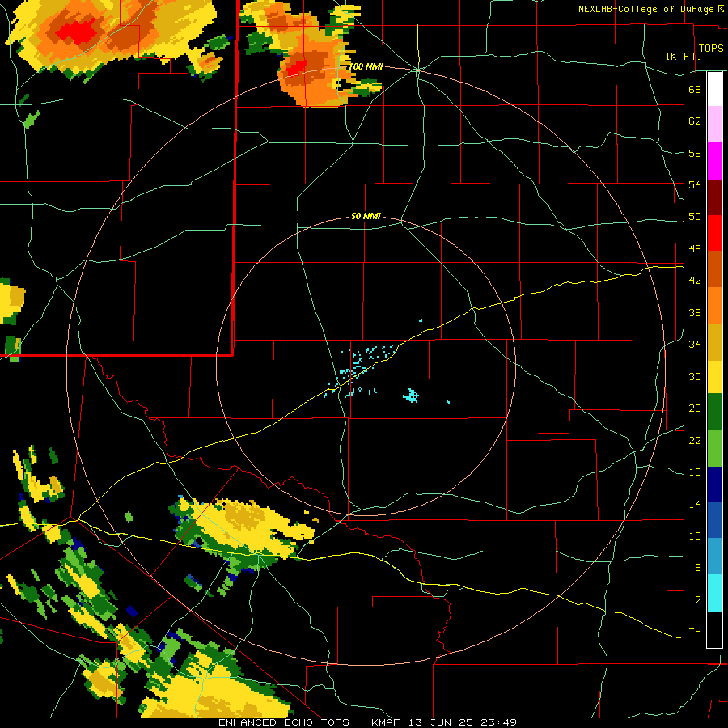The height and width of the screenshot is (728, 728).
Task: Click the legend value 66
Action: point(695,89)
